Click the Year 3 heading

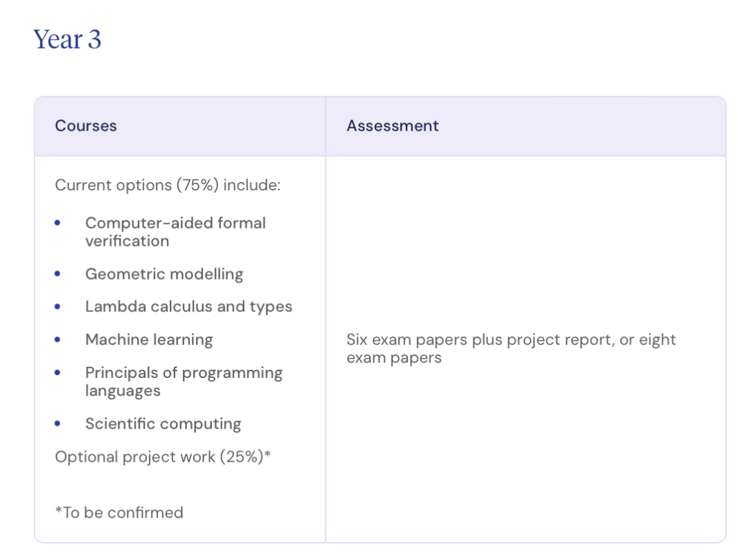68,40
